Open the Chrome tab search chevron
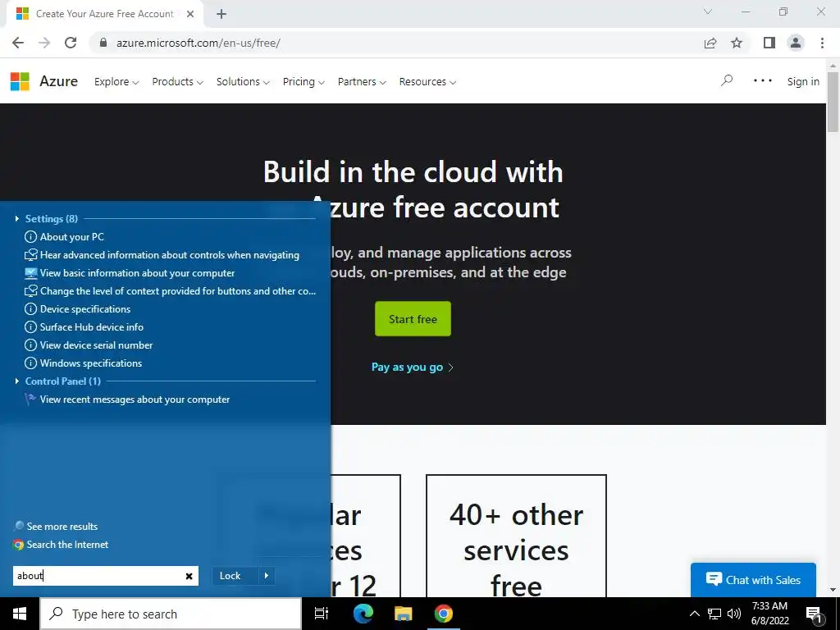Viewport: 840px width, 630px height. tap(708, 11)
